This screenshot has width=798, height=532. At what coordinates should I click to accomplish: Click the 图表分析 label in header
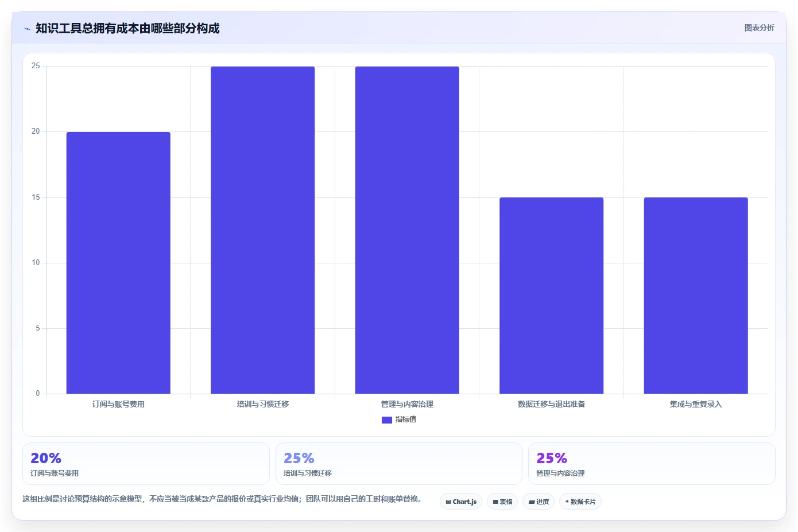(x=759, y=28)
